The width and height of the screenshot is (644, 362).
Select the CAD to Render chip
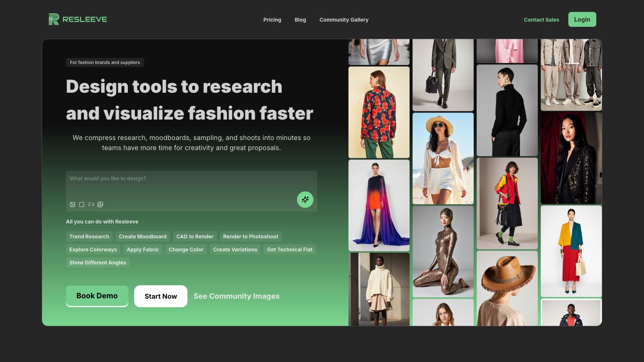[195, 236]
